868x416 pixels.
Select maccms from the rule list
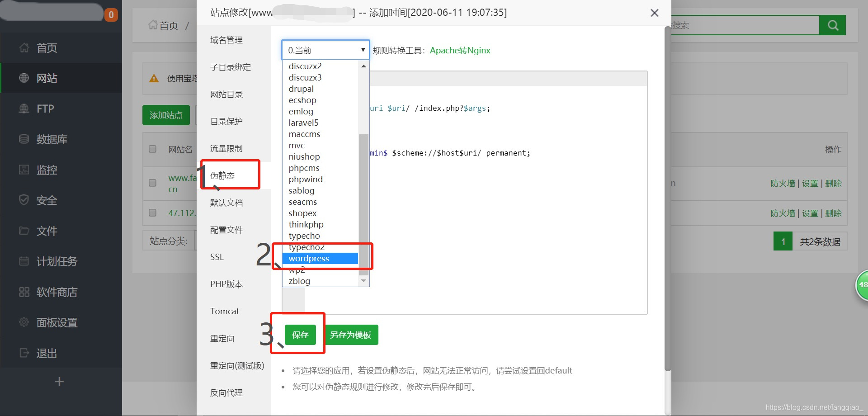(x=304, y=134)
